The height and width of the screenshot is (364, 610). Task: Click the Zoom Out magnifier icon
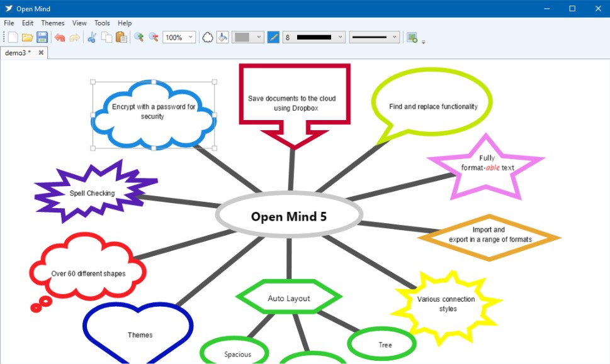(x=153, y=37)
